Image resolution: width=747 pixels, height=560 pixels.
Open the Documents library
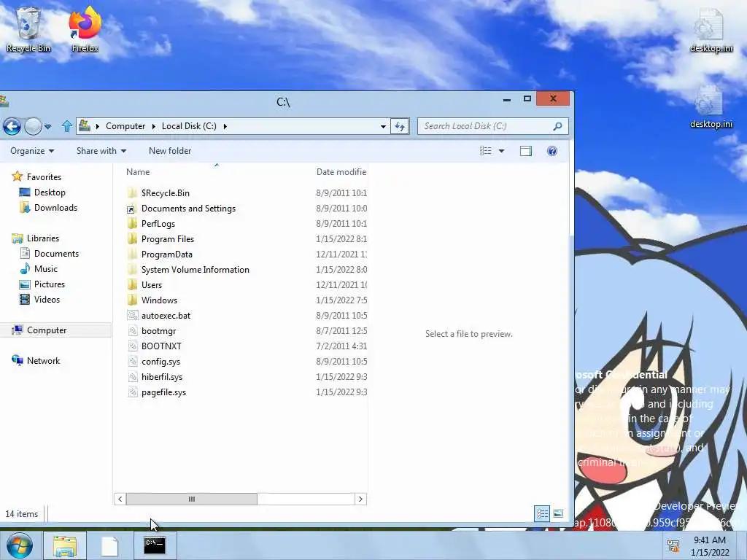(x=56, y=254)
